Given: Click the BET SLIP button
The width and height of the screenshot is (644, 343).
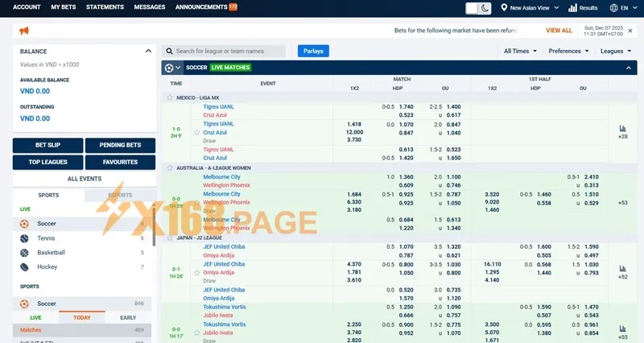Looking at the screenshot, I should [x=47, y=145].
